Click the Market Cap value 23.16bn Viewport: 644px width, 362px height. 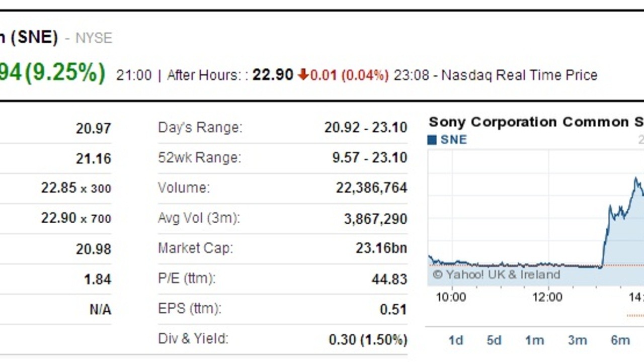tap(381, 248)
